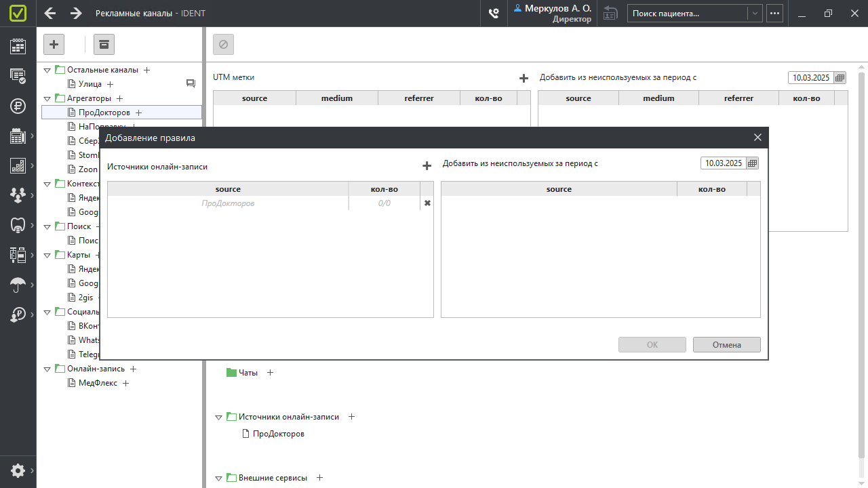Go back with the left arrow
The height and width of the screenshot is (488, 868).
pos(50,14)
